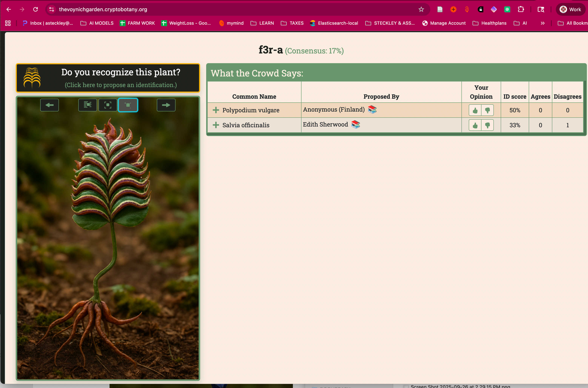
Task: Click here to propose an identification
Action: pyautogui.click(x=121, y=85)
